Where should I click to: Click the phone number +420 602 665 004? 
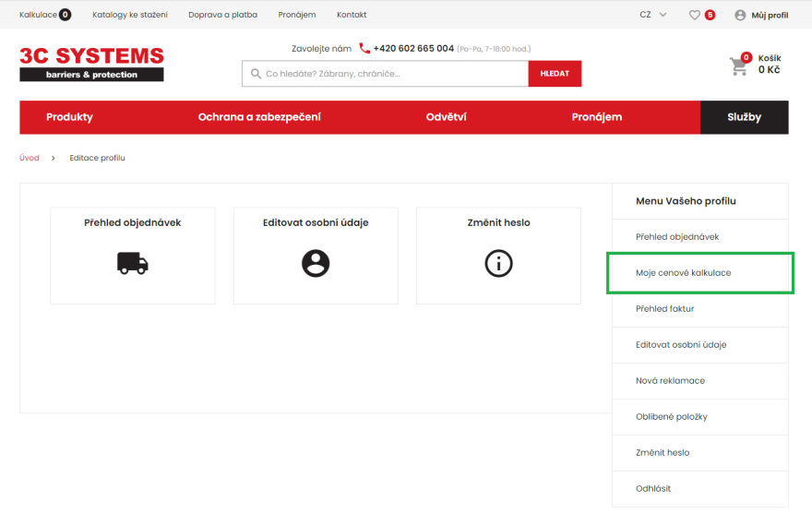click(x=413, y=48)
